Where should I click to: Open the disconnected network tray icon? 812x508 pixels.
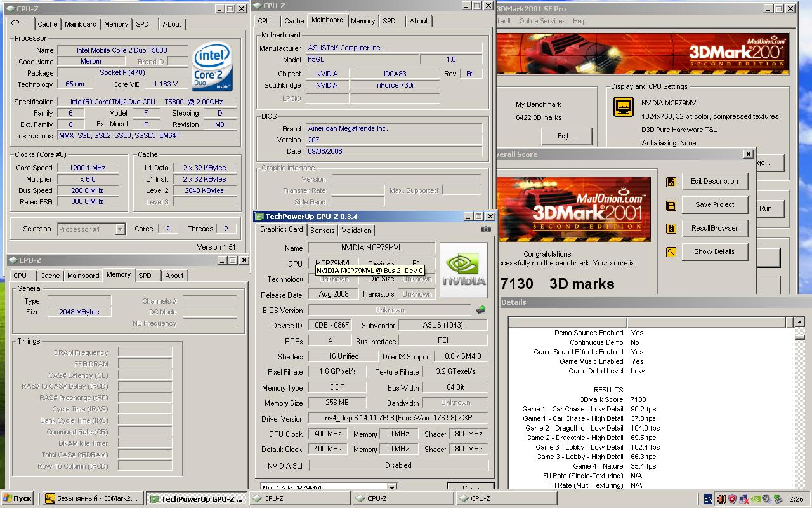[743, 499]
